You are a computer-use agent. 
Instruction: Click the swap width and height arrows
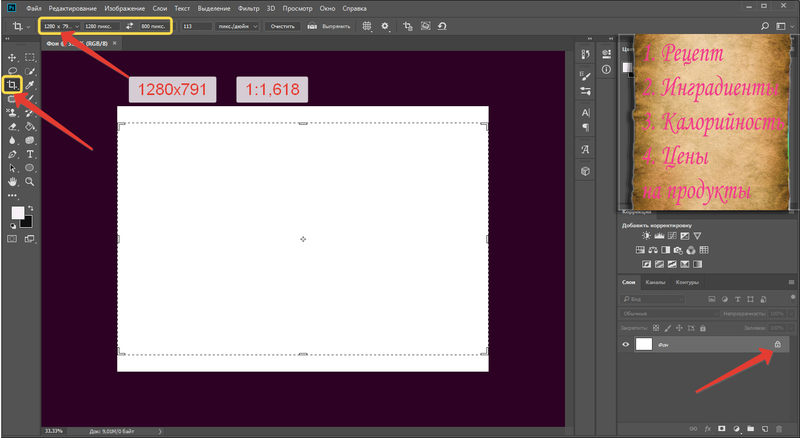coord(129,25)
